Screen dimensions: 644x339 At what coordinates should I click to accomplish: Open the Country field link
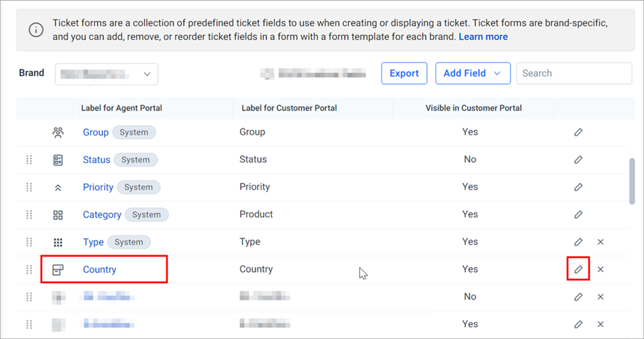pyautogui.click(x=99, y=270)
